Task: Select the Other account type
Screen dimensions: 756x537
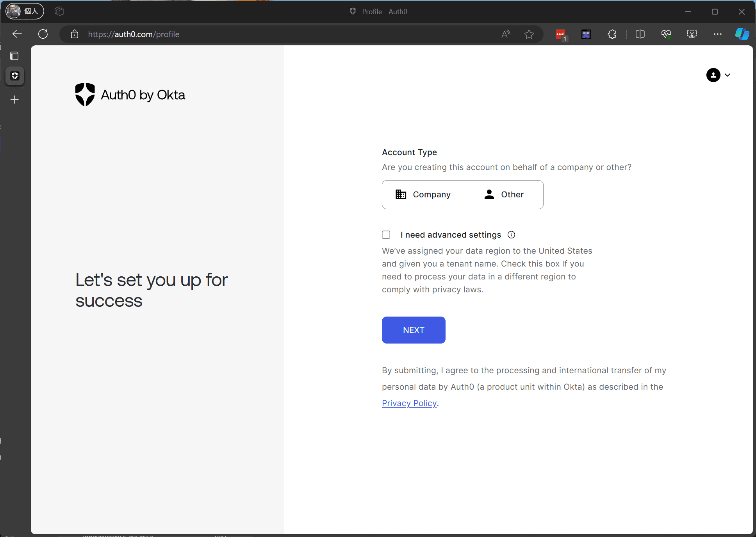Action: 503,195
